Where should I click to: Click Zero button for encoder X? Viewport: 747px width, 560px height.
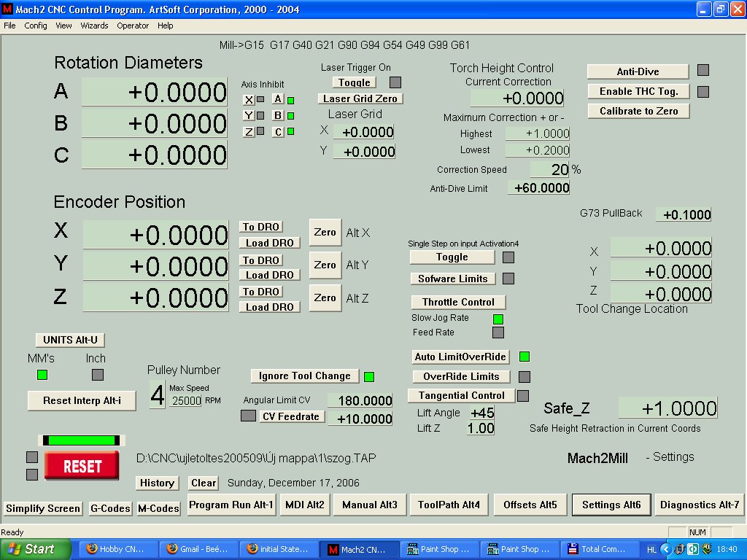click(325, 233)
